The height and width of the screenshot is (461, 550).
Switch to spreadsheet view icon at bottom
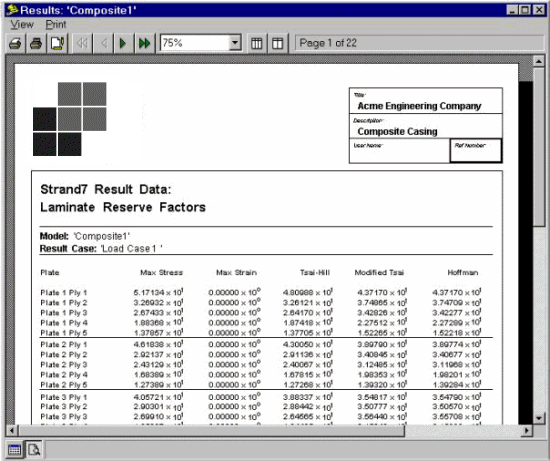pos(14,449)
